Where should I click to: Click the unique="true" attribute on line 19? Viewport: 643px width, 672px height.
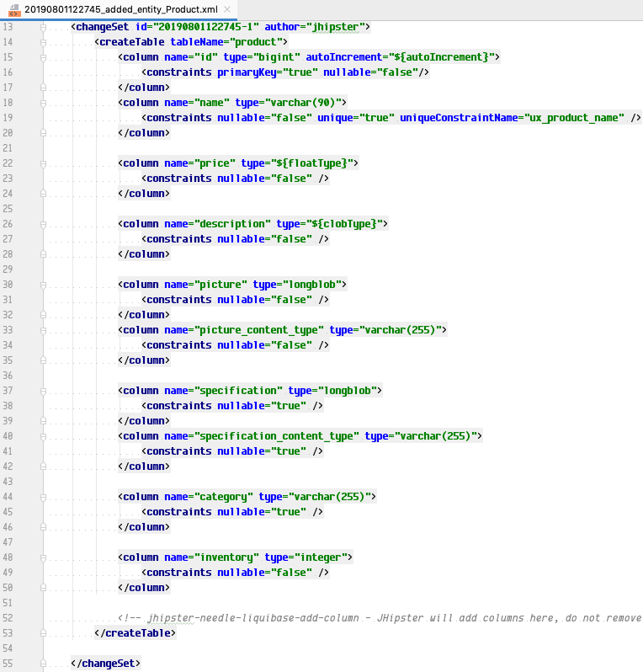click(x=355, y=118)
